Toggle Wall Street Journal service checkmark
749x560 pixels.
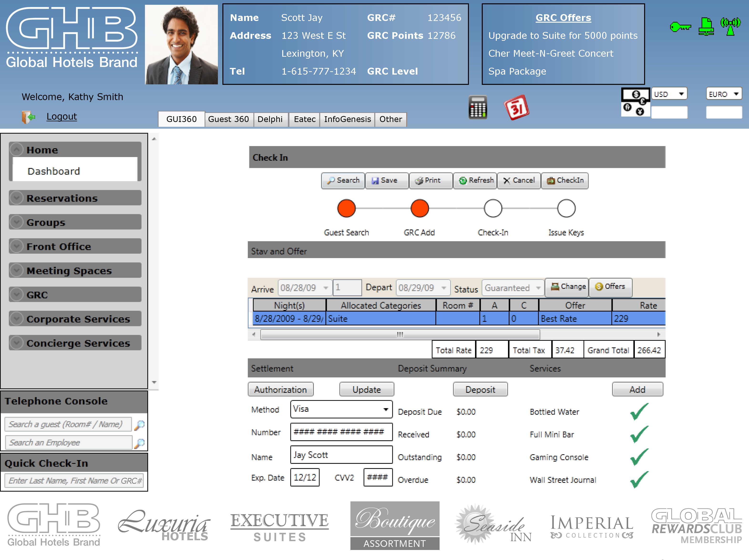pos(639,479)
